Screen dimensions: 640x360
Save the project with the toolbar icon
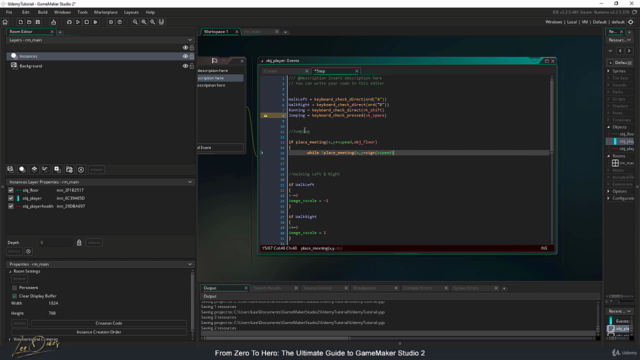(38, 22)
